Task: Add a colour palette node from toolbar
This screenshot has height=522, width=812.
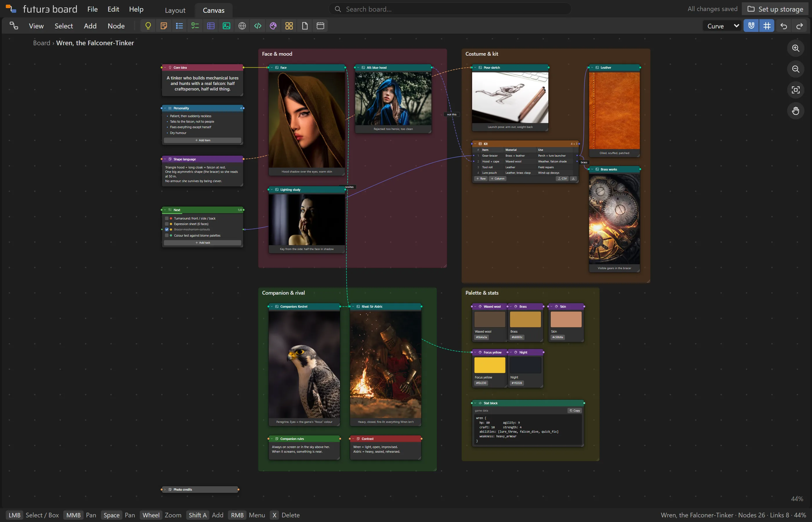Action: [x=273, y=26]
